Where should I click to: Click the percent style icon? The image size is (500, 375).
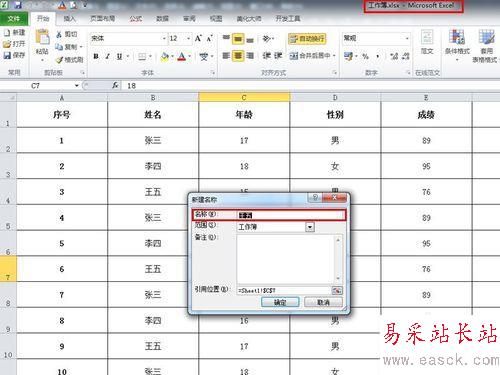(x=366, y=56)
